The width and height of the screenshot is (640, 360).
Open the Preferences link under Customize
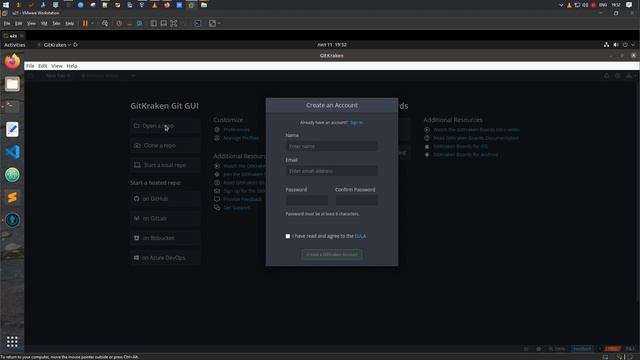(236, 129)
